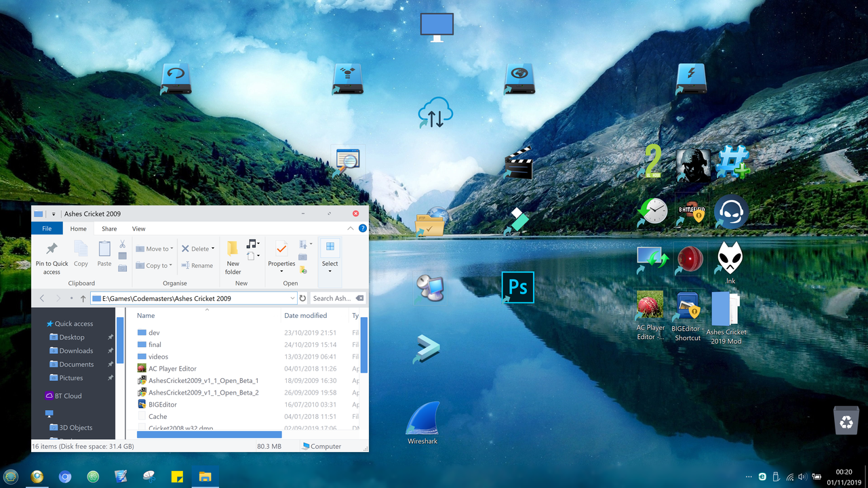Select Downloads in navigation pane

[x=75, y=350]
